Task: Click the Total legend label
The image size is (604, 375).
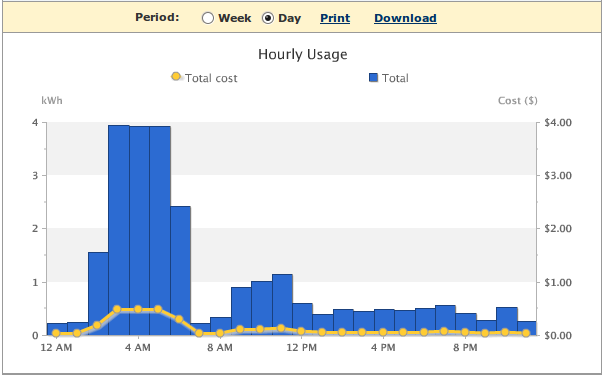Action: coord(395,78)
